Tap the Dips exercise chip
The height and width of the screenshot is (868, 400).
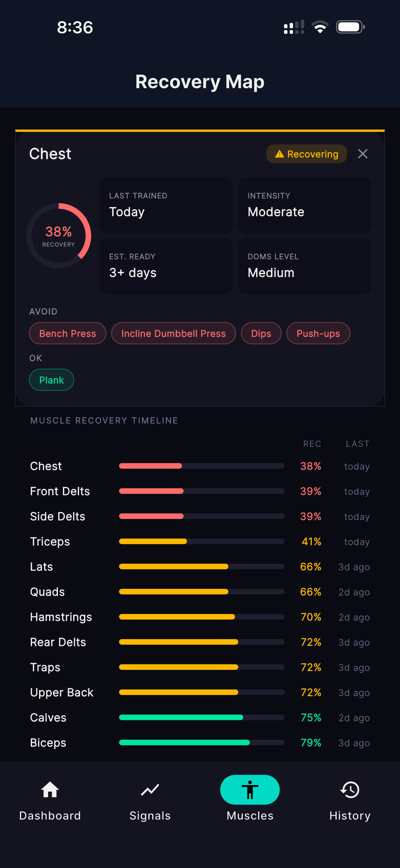(x=261, y=334)
